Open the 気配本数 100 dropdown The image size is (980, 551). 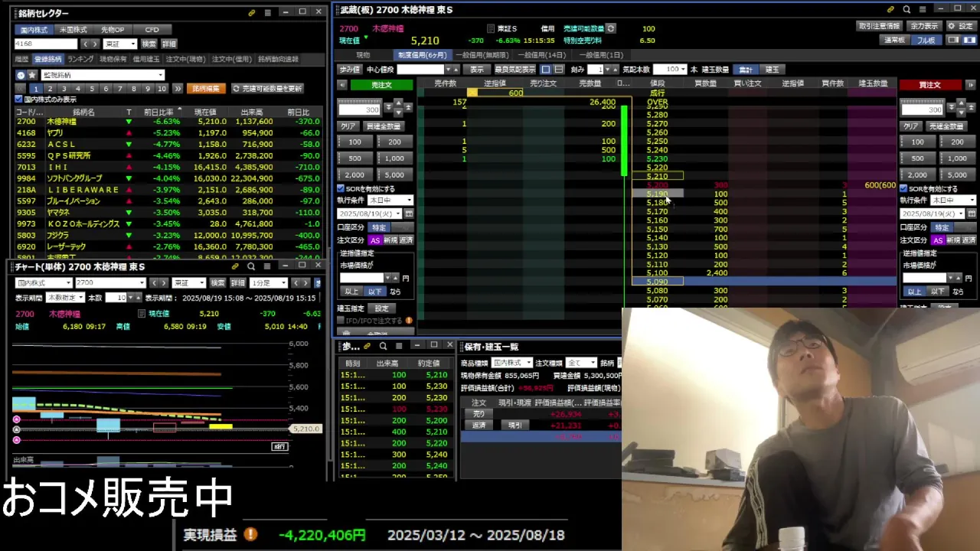tap(670, 69)
